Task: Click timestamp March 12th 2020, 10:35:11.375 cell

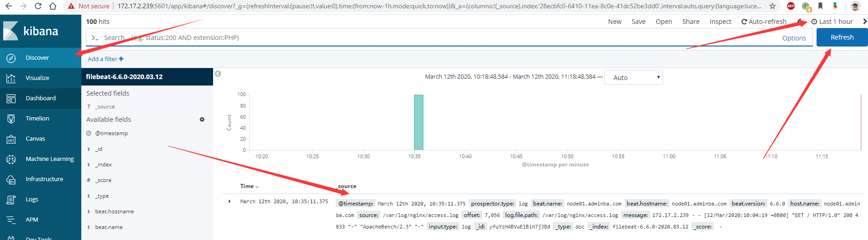Action: pos(284,201)
